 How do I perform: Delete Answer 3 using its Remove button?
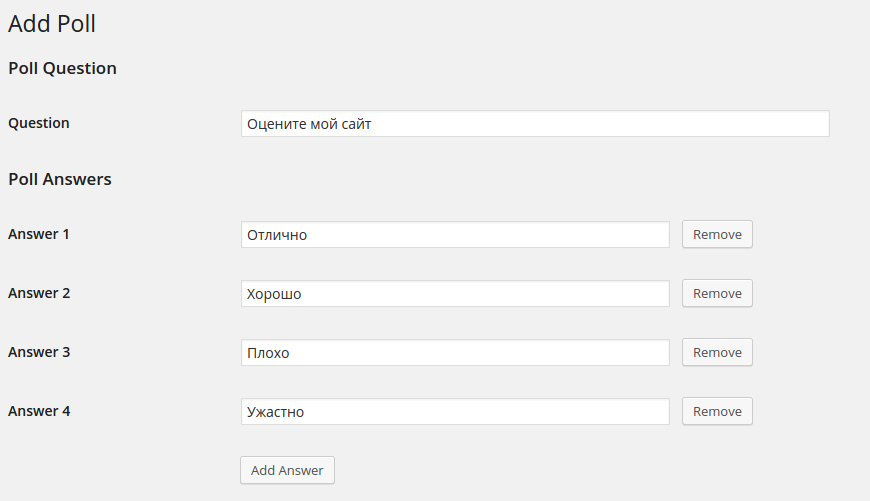717,353
